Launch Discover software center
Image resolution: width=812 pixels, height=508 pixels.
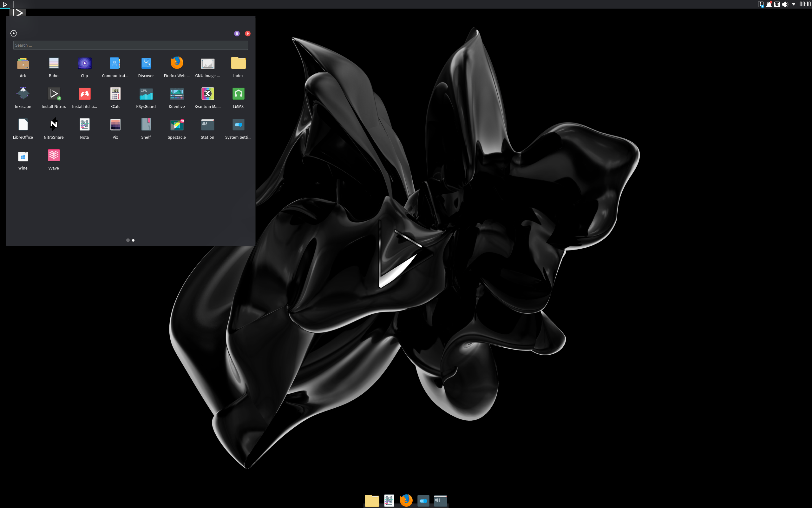[146, 67]
